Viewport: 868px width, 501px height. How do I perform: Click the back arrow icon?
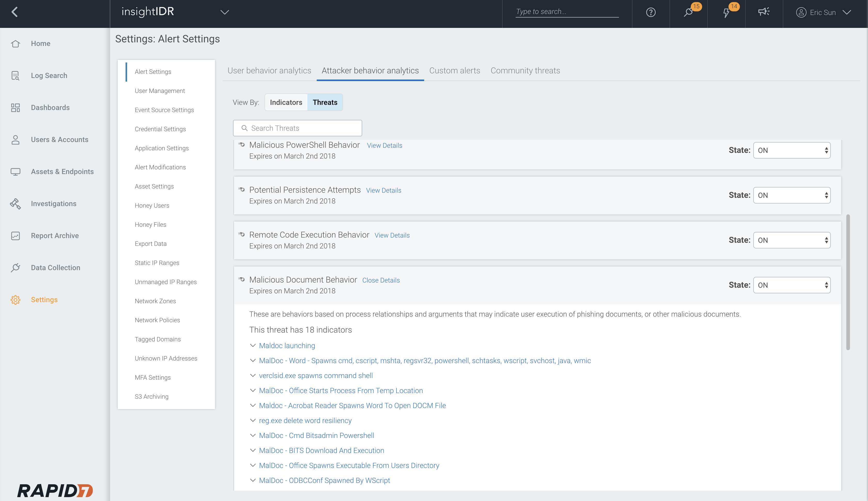click(14, 12)
